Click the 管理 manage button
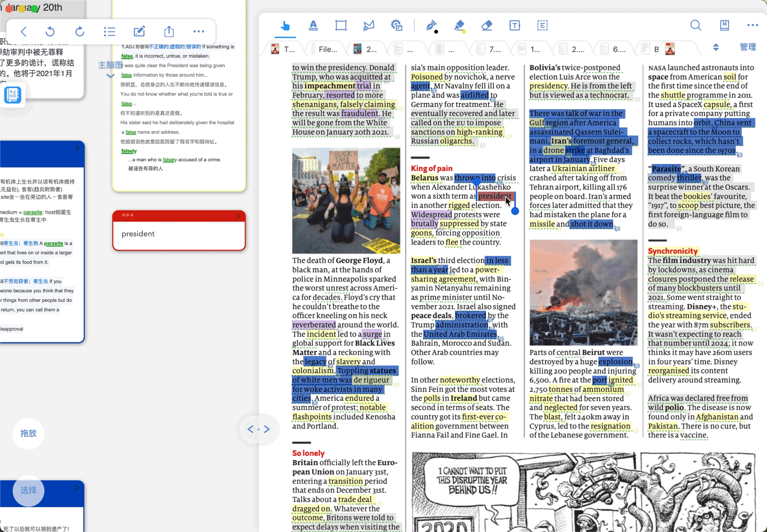767x532 pixels. (x=748, y=47)
